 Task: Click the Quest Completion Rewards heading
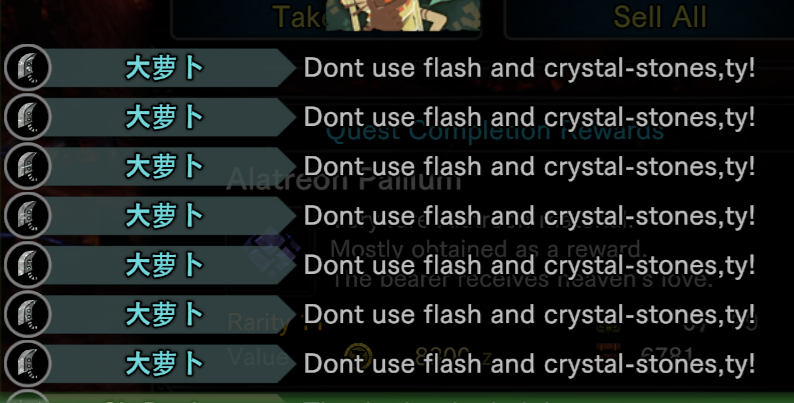pyautogui.click(x=495, y=133)
